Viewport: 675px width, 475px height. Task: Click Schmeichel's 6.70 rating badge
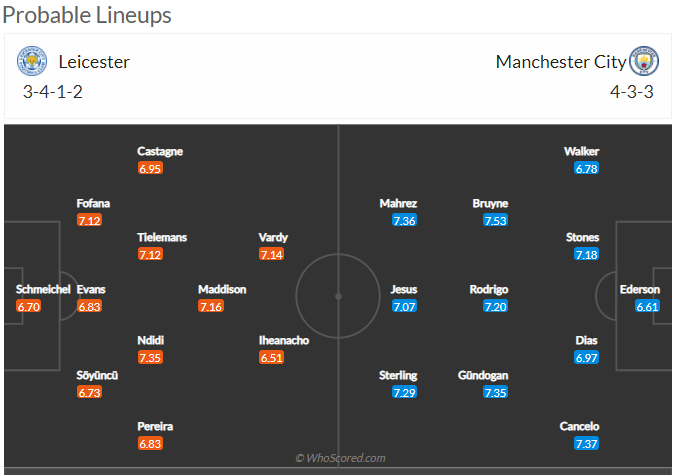point(29,307)
